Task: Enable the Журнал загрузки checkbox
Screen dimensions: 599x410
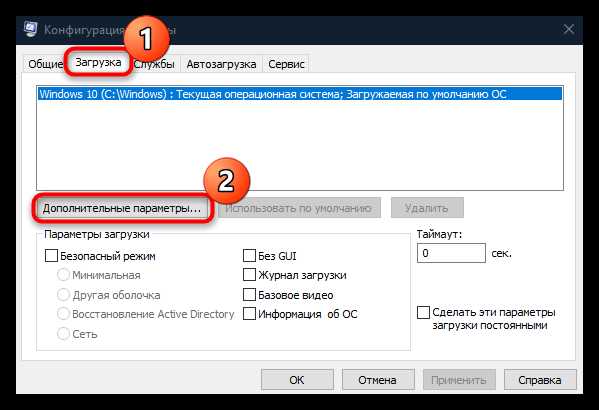Action: (249, 275)
